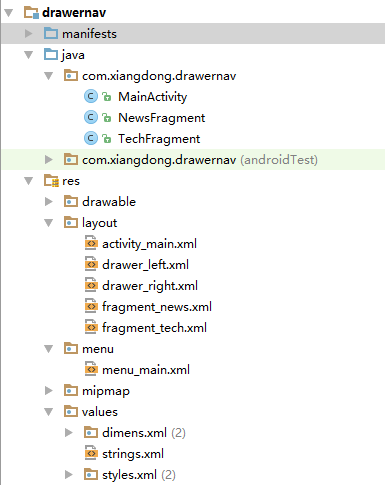Collapse the drawernav module arrow
This screenshot has height=485, width=385.
(x=9, y=13)
